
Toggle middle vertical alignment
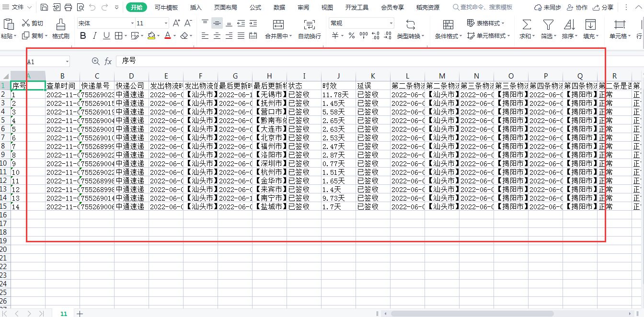pyautogui.click(x=217, y=23)
